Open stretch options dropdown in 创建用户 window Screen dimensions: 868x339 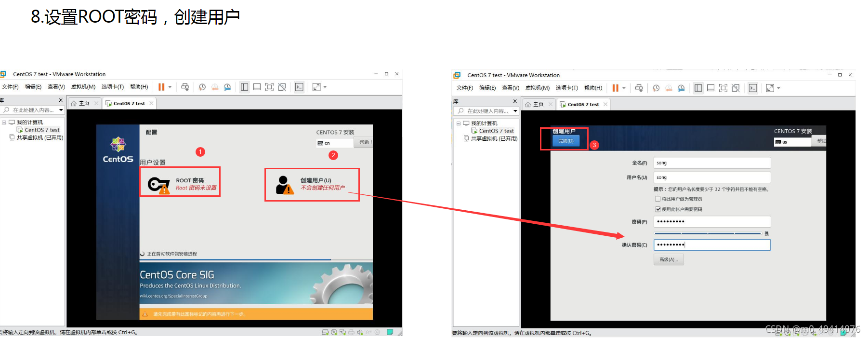[x=778, y=88]
